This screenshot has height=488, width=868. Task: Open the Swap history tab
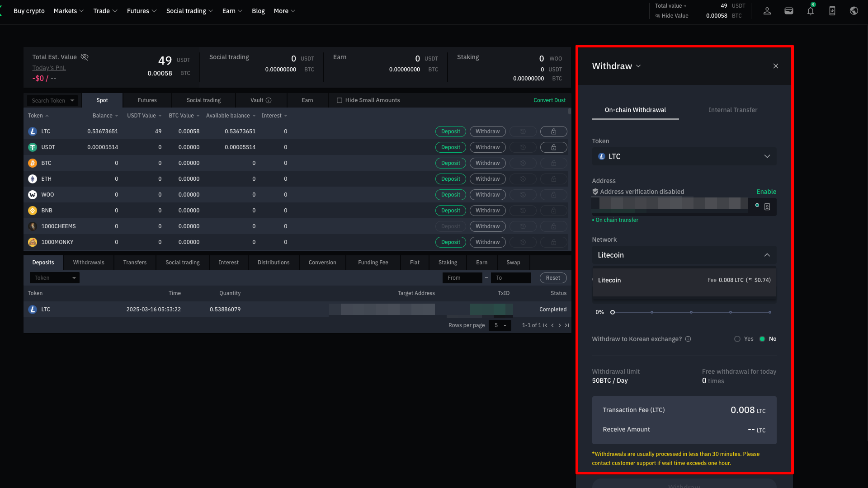click(x=513, y=263)
